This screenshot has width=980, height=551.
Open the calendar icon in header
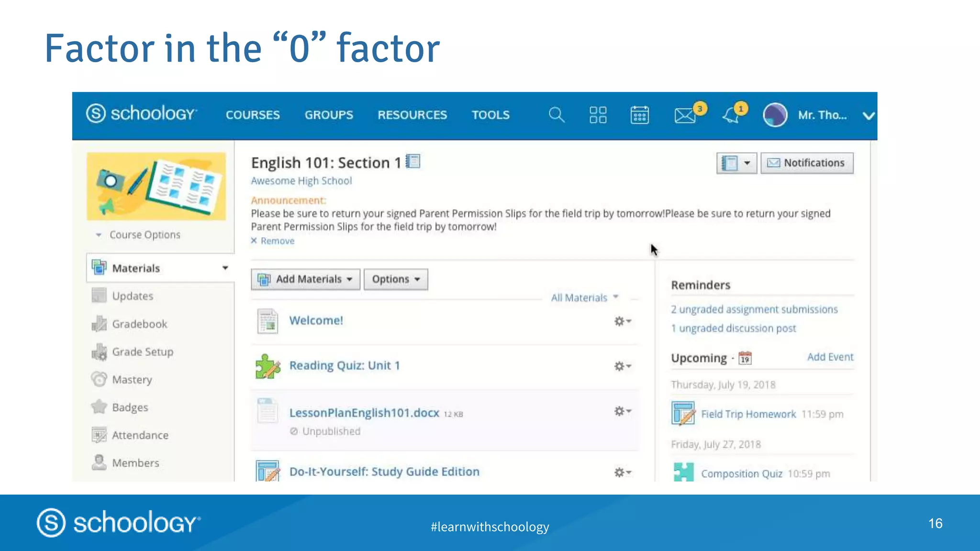pos(640,115)
